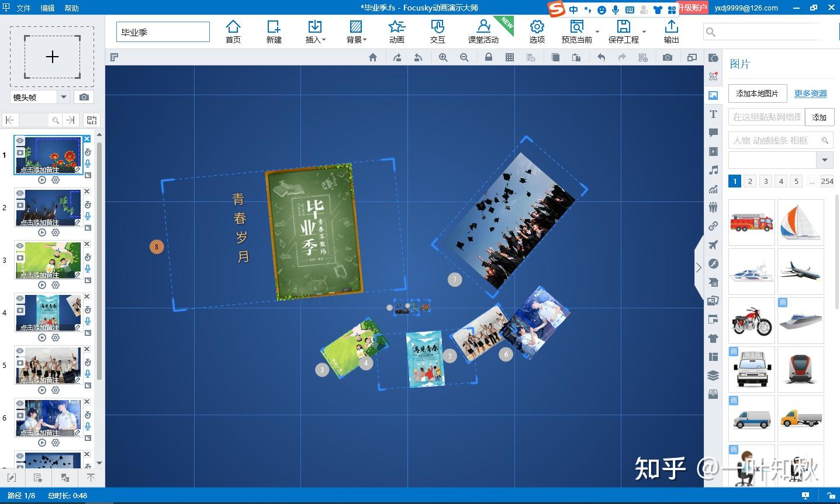Screen dimensions: 840x504
Task: Capture a frame with the camera button
Action: [x=84, y=97]
